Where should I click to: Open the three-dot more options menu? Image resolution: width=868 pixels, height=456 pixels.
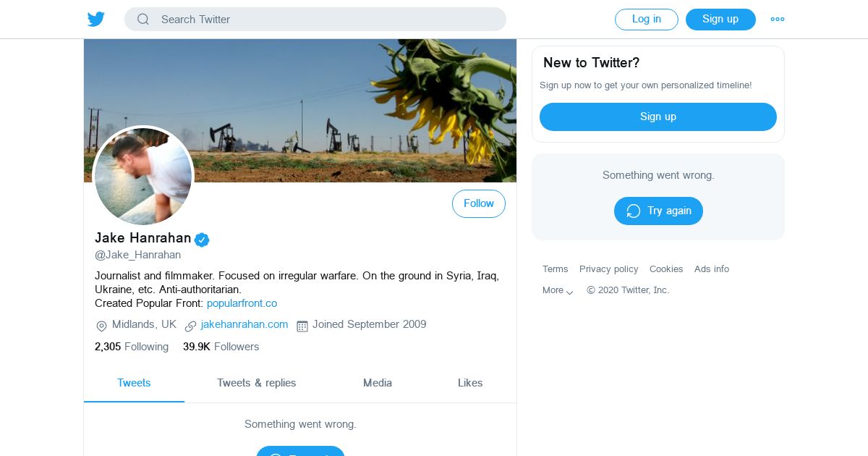click(x=778, y=20)
